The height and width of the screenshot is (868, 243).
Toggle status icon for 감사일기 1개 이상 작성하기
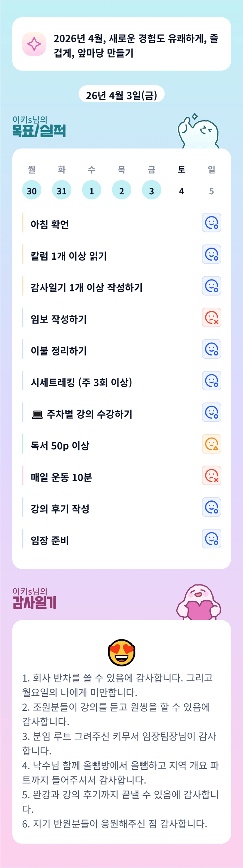coord(211,286)
